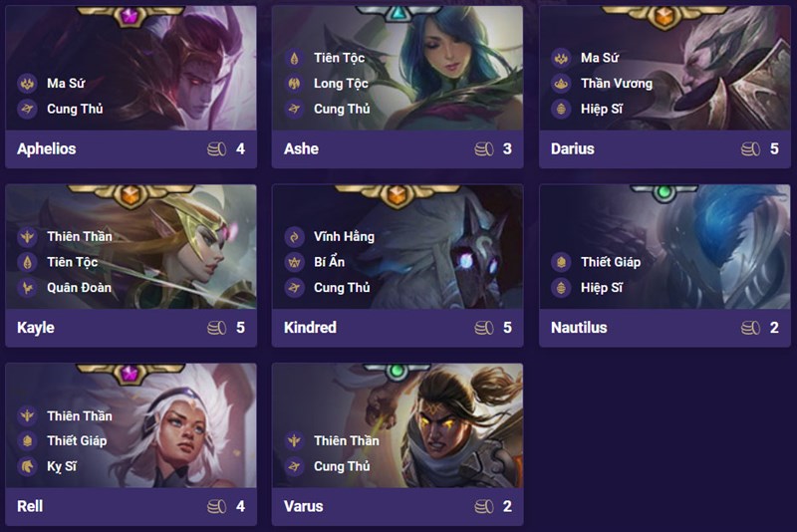Viewport: 797px width, 532px height.
Task: Click the Thần Vương crown icon on Darius
Action: point(561,83)
